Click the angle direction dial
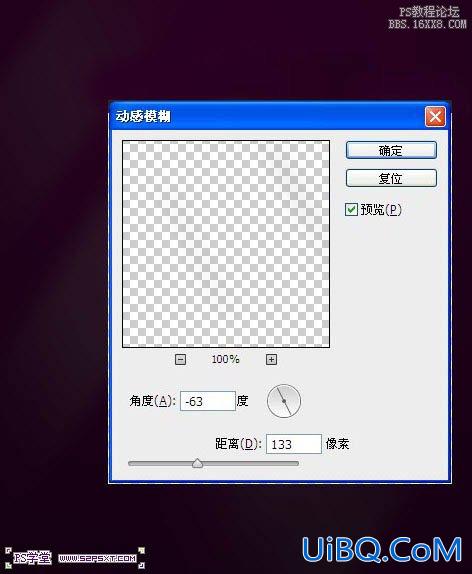This screenshot has height=574, width=472. [284, 401]
